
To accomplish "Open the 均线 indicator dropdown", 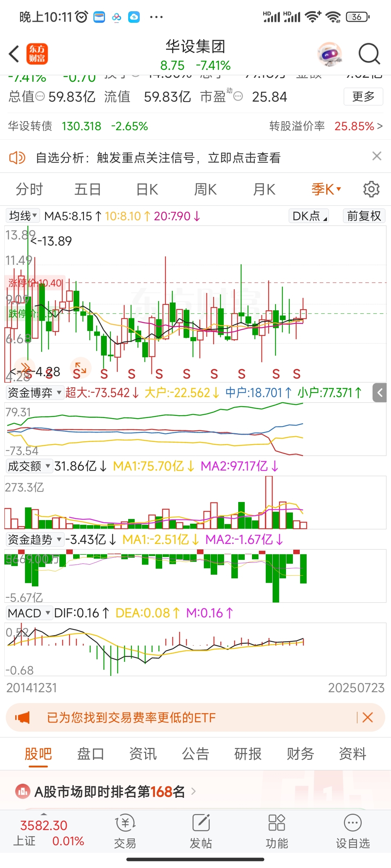I will click(x=23, y=216).
